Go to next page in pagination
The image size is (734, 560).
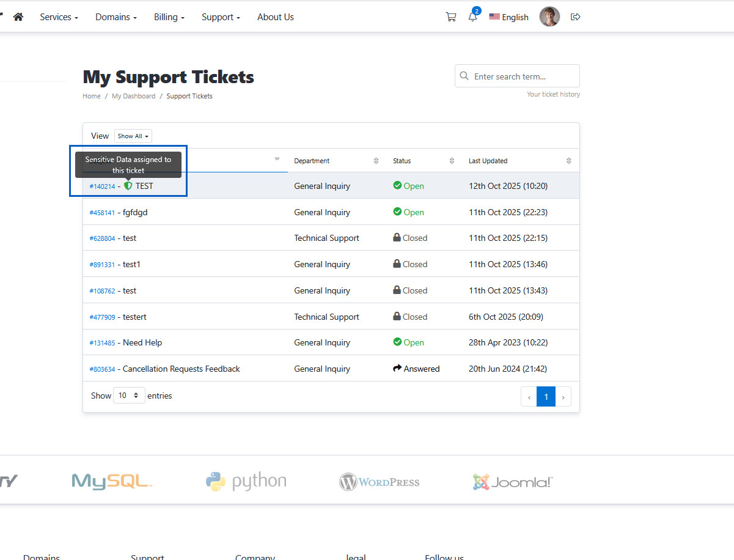coord(563,397)
